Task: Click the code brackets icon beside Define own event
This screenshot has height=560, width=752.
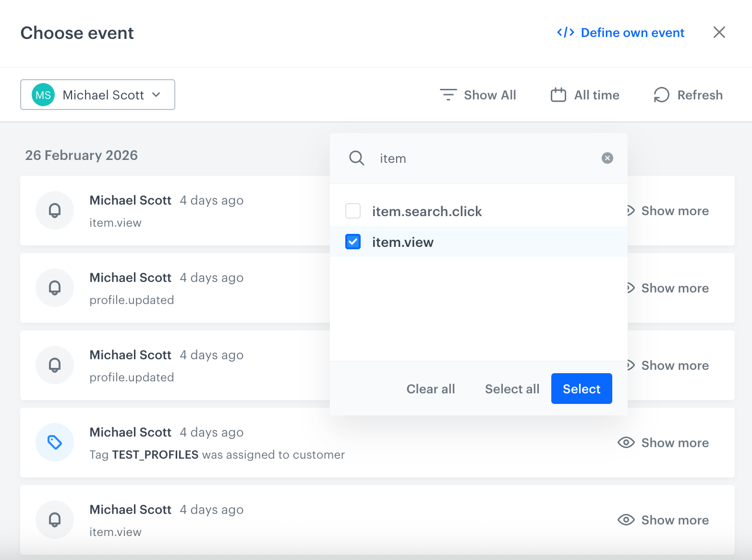Action: [565, 32]
